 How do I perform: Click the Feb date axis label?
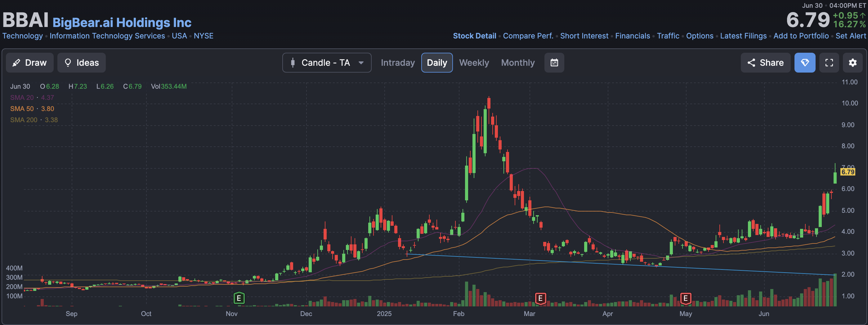pyautogui.click(x=458, y=314)
